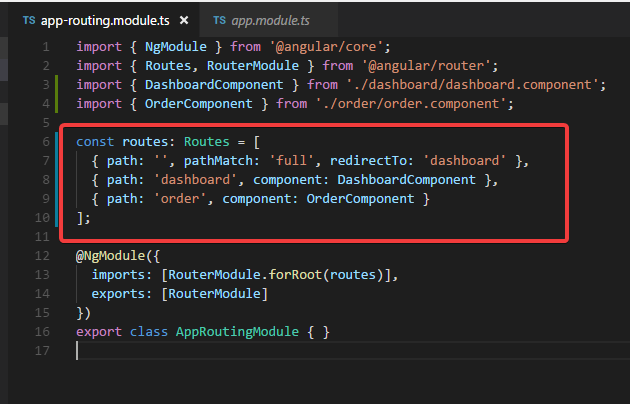Click 'const' keyword on line 6
This screenshot has height=404, width=630.
point(95,142)
